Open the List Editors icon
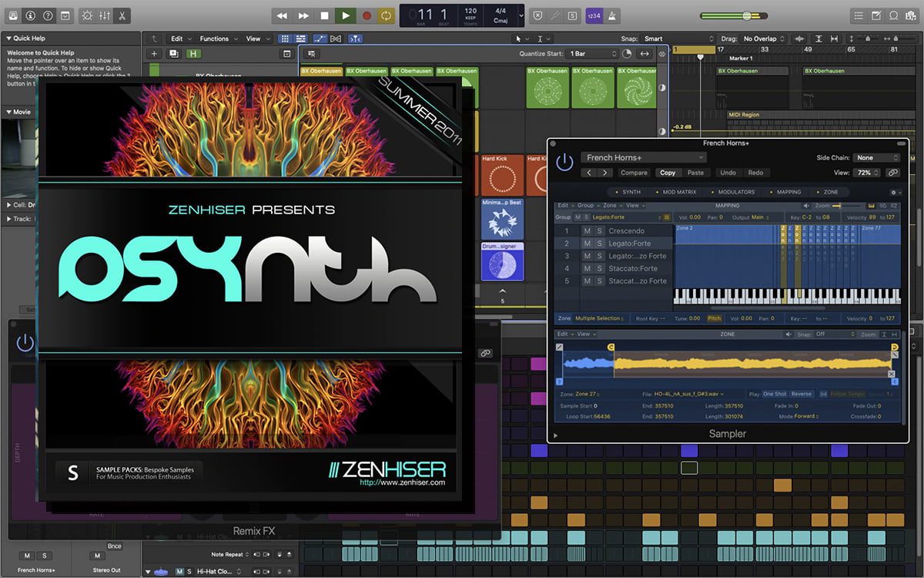Screen dimensions: 924x578 [859, 15]
